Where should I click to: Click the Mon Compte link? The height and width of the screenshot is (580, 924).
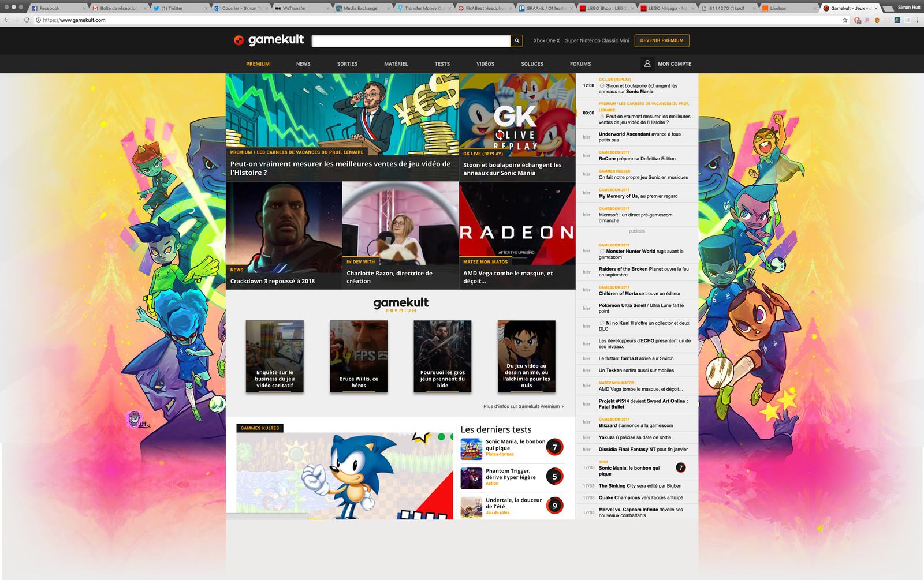[674, 64]
